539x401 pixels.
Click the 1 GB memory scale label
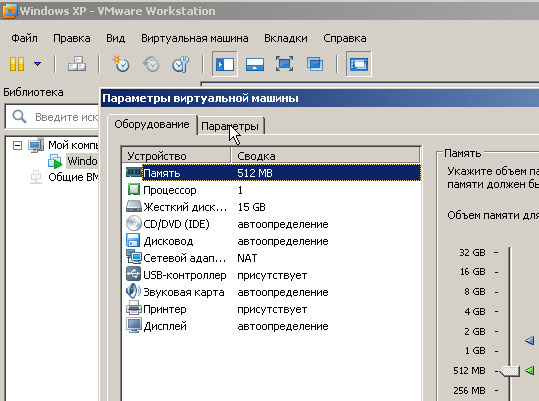pos(475,351)
